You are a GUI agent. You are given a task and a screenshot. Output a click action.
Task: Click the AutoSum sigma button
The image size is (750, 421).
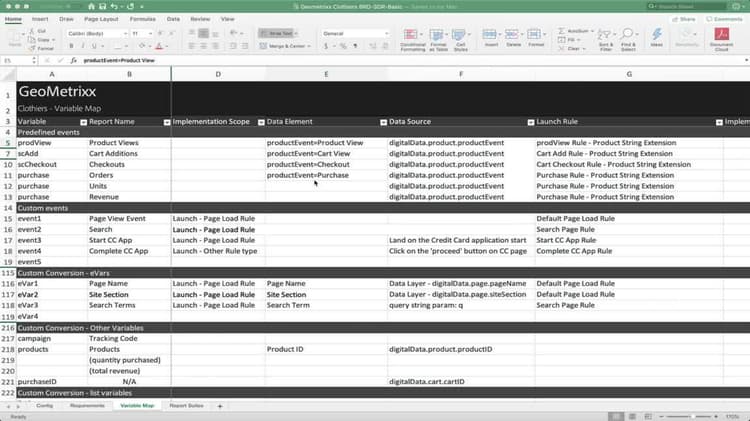click(x=574, y=31)
